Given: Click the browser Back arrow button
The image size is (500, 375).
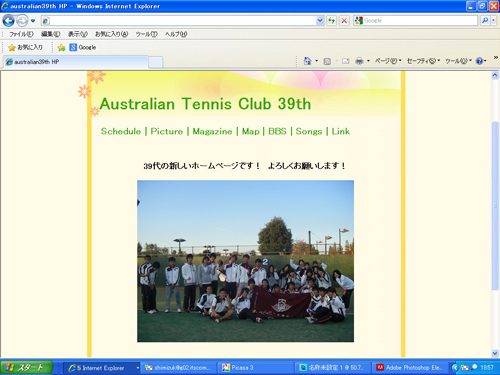Looking at the screenshot, I should click(8, 21).
